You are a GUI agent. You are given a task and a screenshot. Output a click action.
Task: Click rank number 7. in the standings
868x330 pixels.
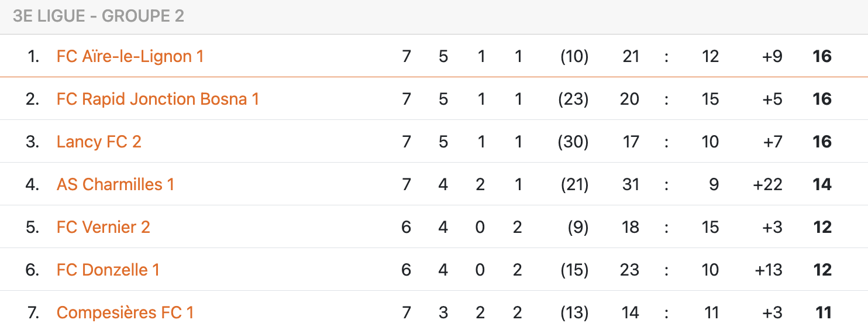pos(33,312)
